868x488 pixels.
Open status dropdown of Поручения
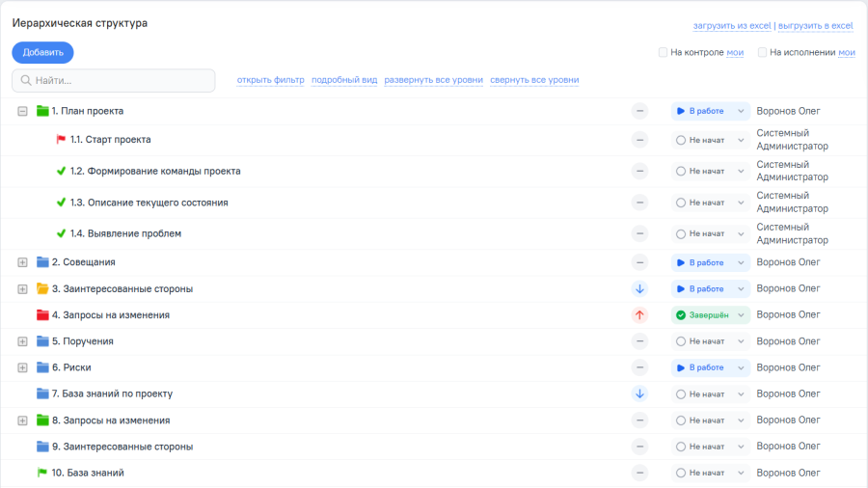click(x=710, y=341)
